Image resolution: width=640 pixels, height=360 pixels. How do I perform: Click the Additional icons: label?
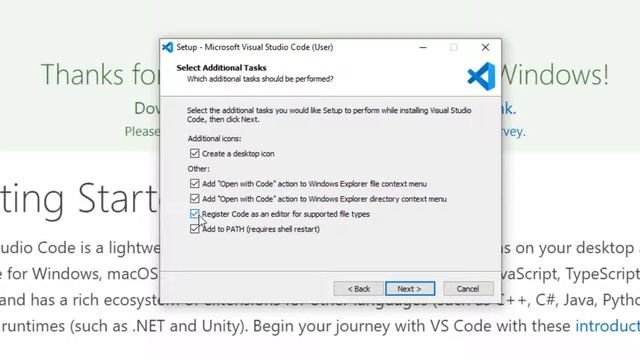point(214,138)
